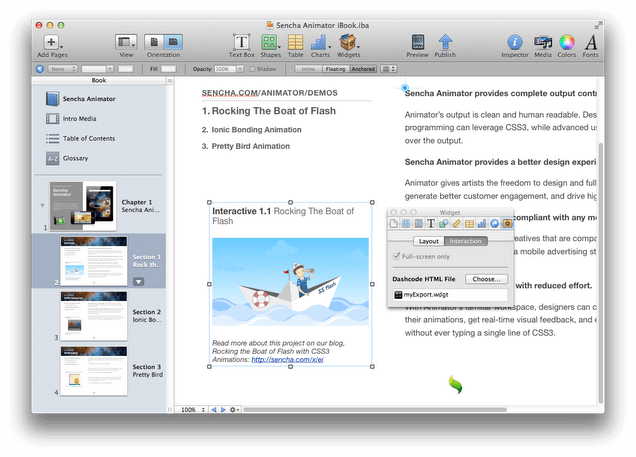Select Chapter 1 thumbnail
Viewport: 636px width, 457px height.
click(83, 206)
